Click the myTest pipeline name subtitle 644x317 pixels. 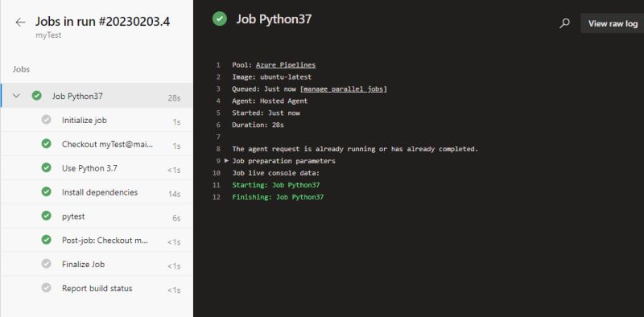coord(48,35)
